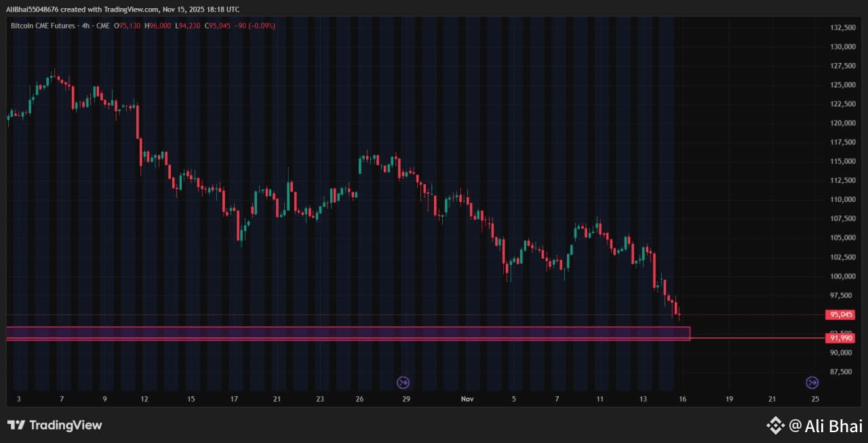Click the purple rollover icon above date 29

[403, 383]
